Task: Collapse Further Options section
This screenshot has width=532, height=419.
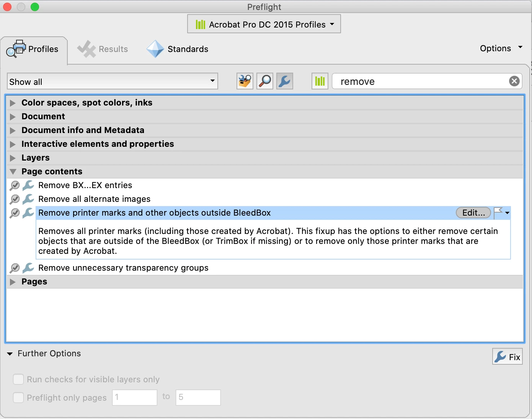Action: (10, 354)
